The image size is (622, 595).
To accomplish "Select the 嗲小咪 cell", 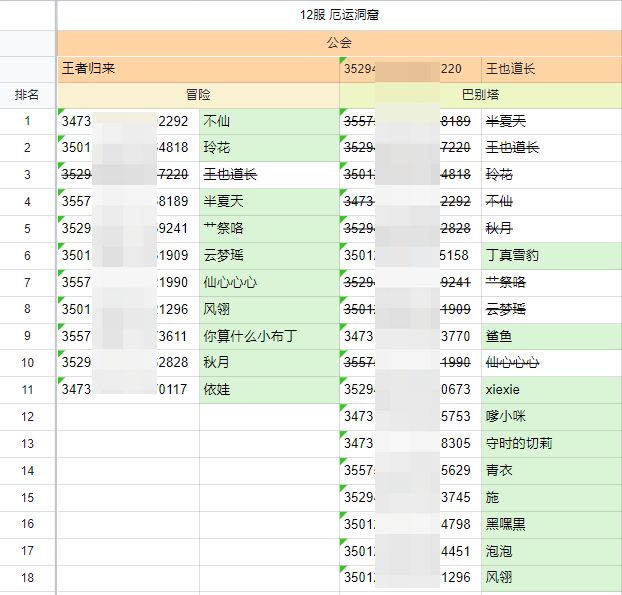I will click(551, 417).
